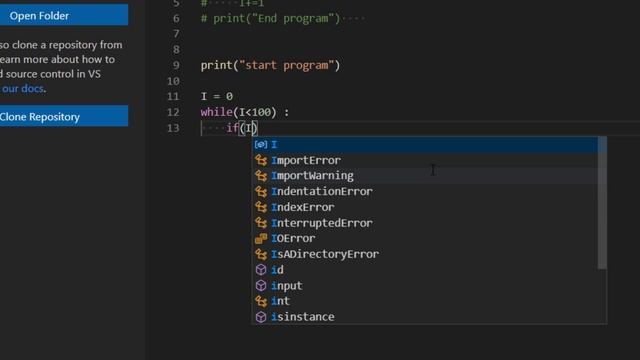
Task: Click the class icon next to int
Action: click(x=261, y=301)
